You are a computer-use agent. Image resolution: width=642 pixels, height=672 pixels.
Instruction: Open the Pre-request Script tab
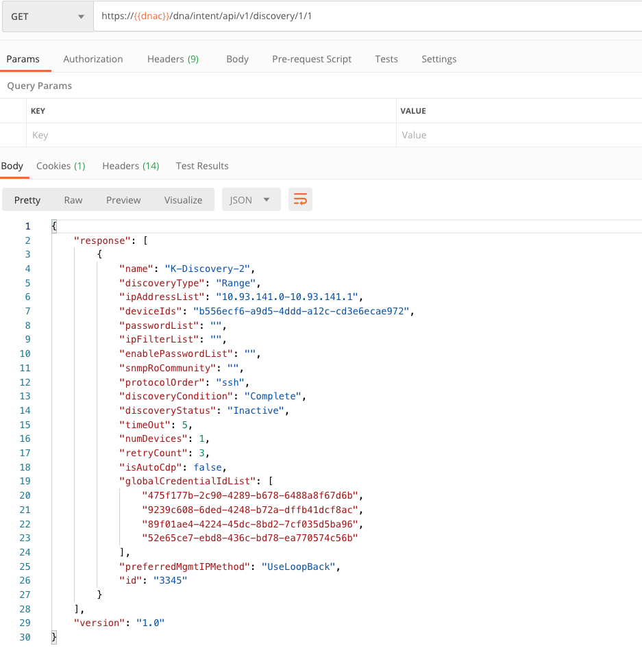[312, 59]
